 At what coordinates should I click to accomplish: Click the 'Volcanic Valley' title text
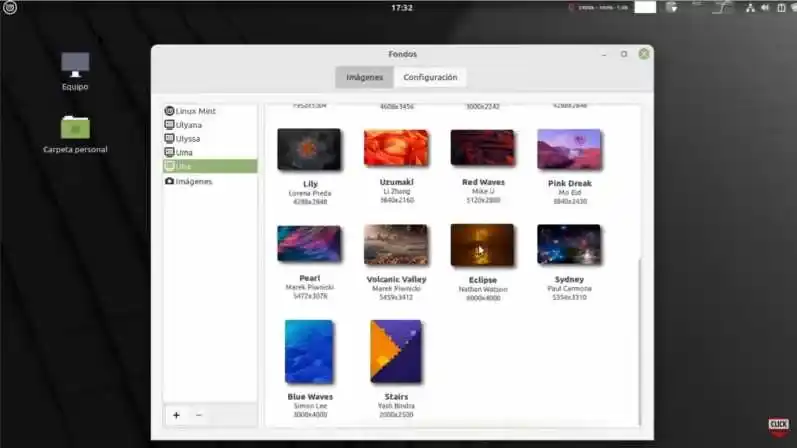coord(396,279)
